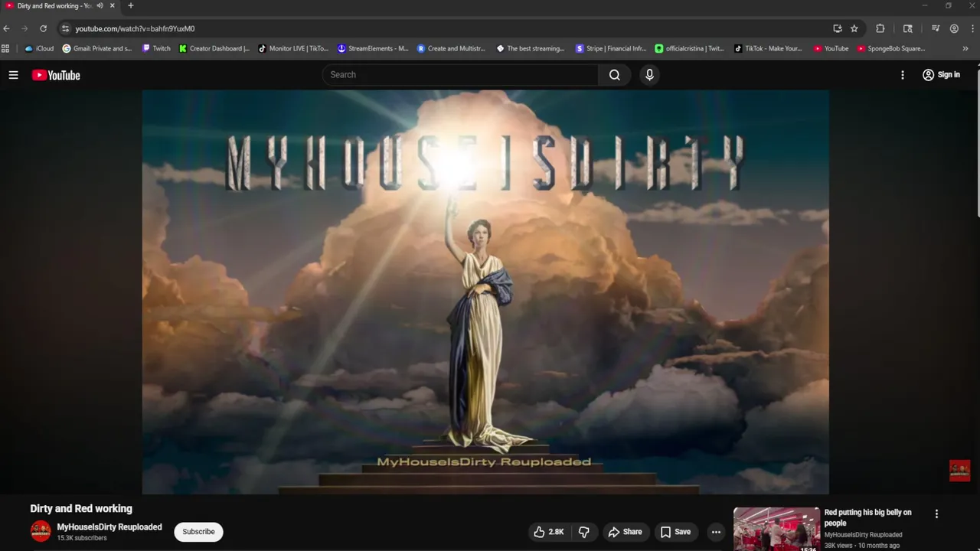The width and height of the screenshot is (980, 551).
Task: Bookmark this page with star icon
Action: [854, 28]
